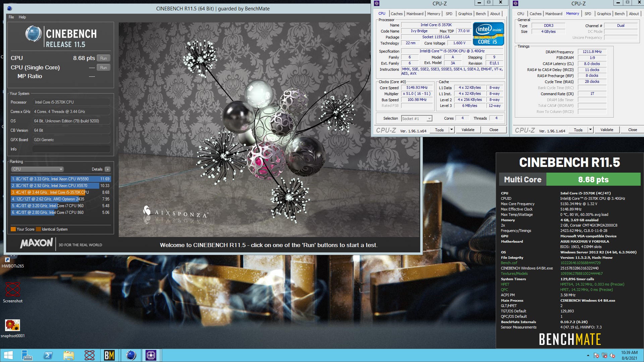Select ranking row Xeon CPU W5590
644x362 pixels.
click(61, 179)
